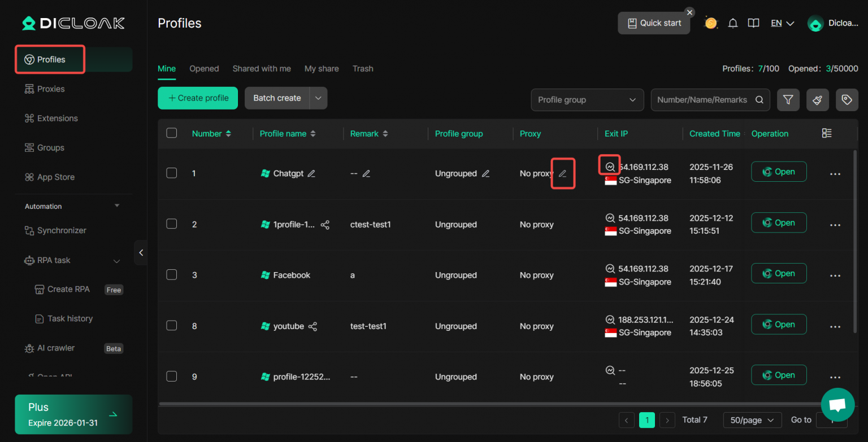Open the filter funnel icon
Viewport: 868px width, 442px height.
point(788,100)
